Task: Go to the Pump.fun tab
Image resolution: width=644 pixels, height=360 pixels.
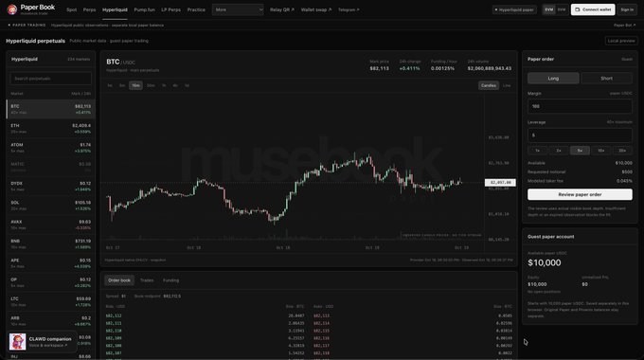Action: [144, 9]
